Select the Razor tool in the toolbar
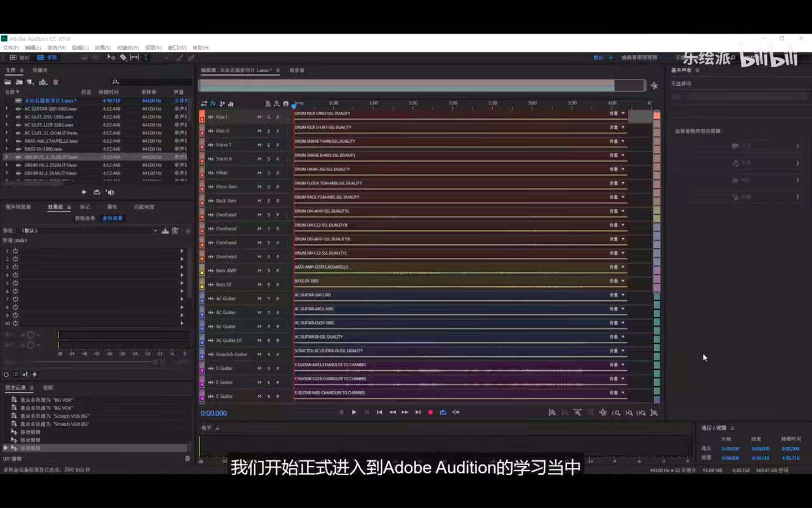Image resolution: width=812 pixels, height=508 pixels. [x=123, y=58]
